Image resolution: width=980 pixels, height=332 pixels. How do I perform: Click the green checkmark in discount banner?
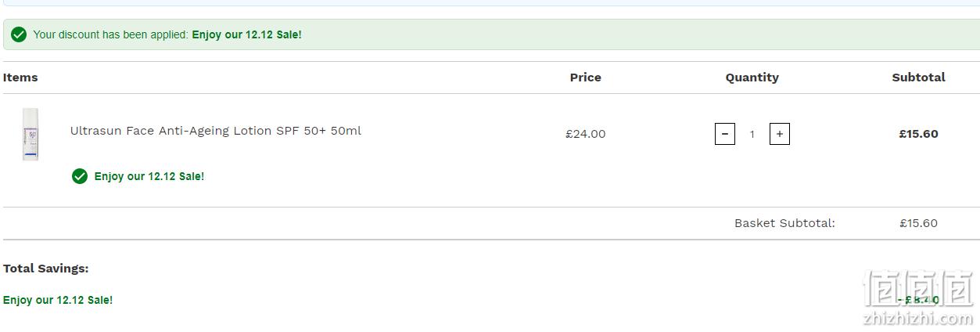pyautogui.click(x=19, y=34)
